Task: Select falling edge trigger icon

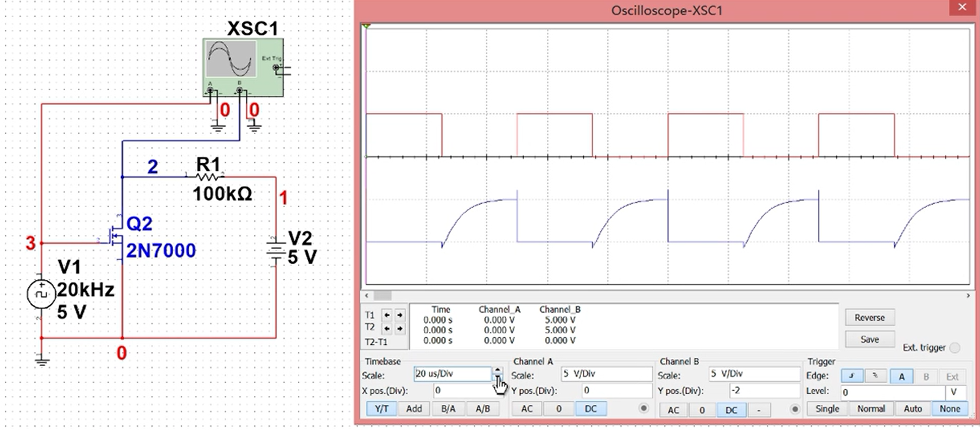Action: tap(875, 376)
